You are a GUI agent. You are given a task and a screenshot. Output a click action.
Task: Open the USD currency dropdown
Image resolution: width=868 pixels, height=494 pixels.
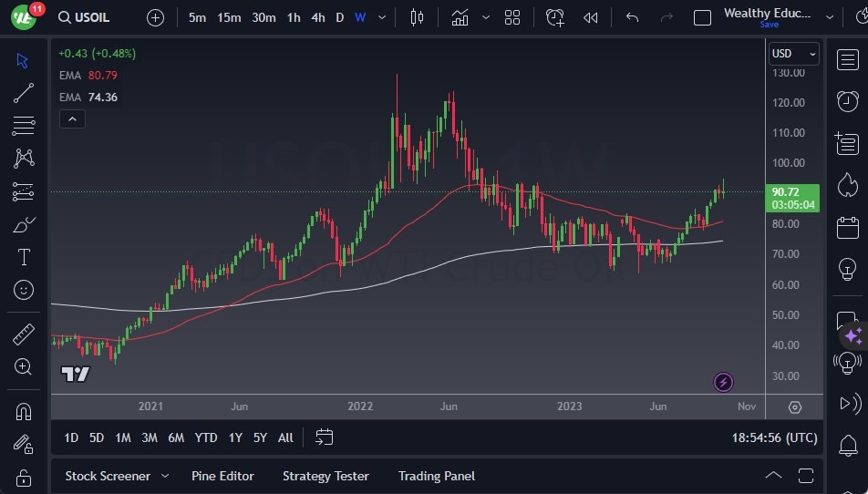point(792,54)
